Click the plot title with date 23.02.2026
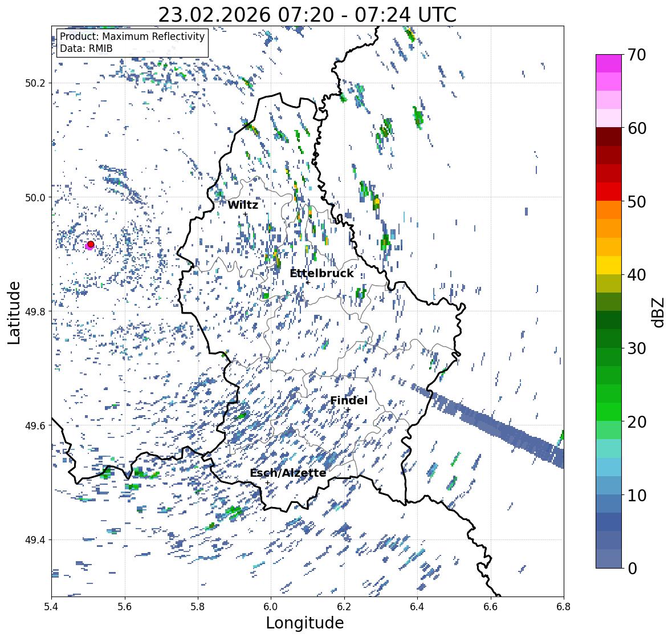The height and width of the screenshot is (637, 672). 307,15
